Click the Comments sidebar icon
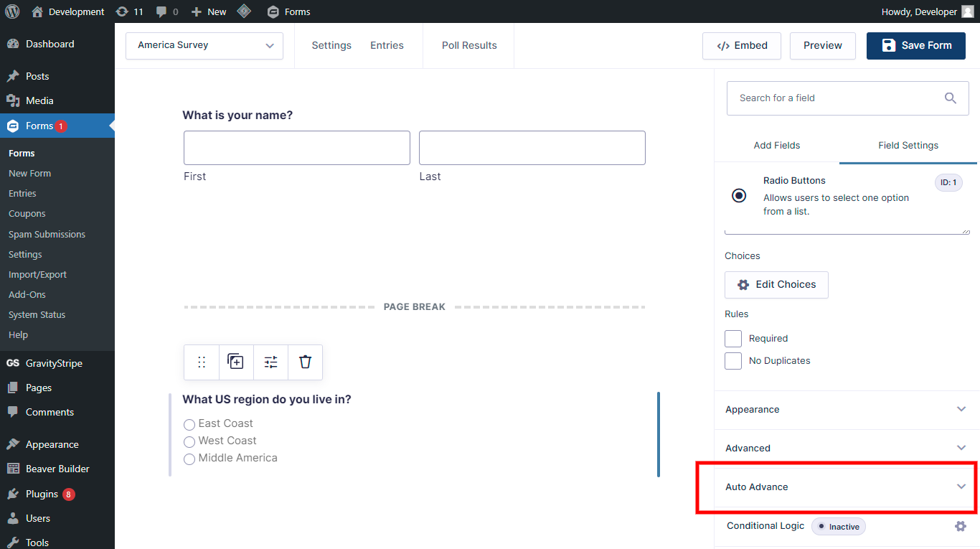Viewport: 980px width, 549px height. (x=13, y=412)
